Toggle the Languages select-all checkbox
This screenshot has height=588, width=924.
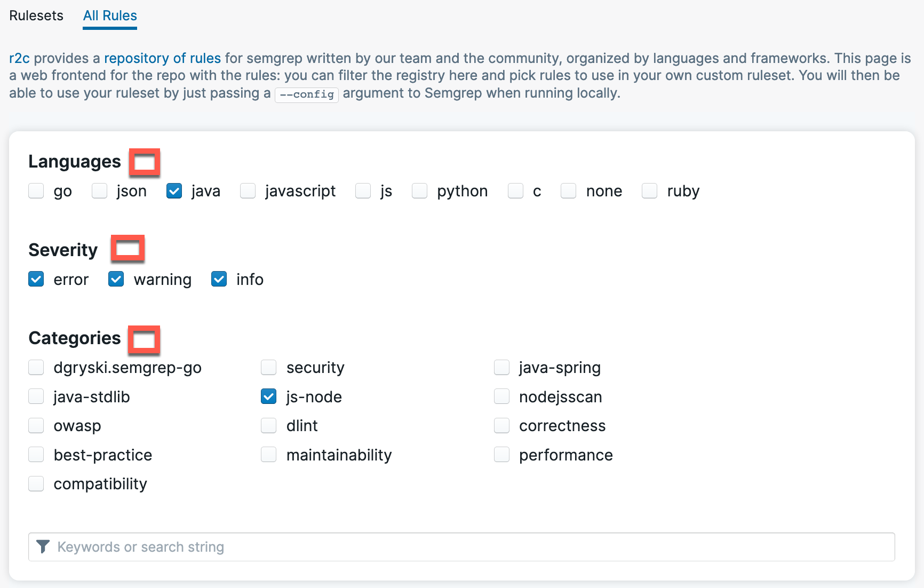pyautogui.click(x=144, y=162)
